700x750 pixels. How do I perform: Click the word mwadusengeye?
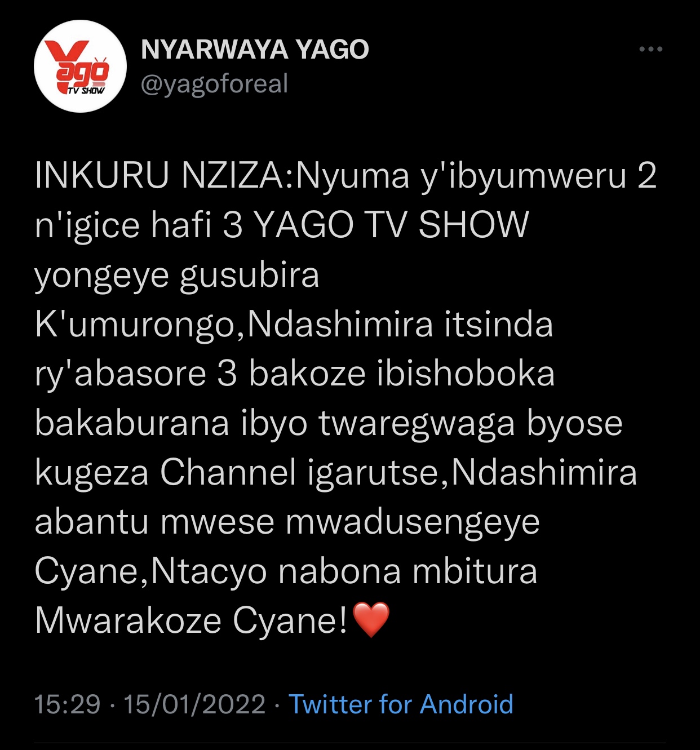coord(413,522)
